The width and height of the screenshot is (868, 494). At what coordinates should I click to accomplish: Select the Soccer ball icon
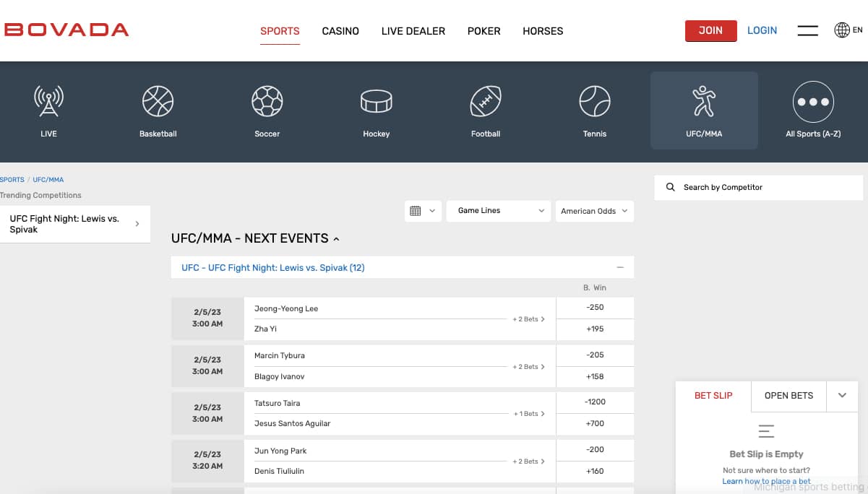click(267, 101)
